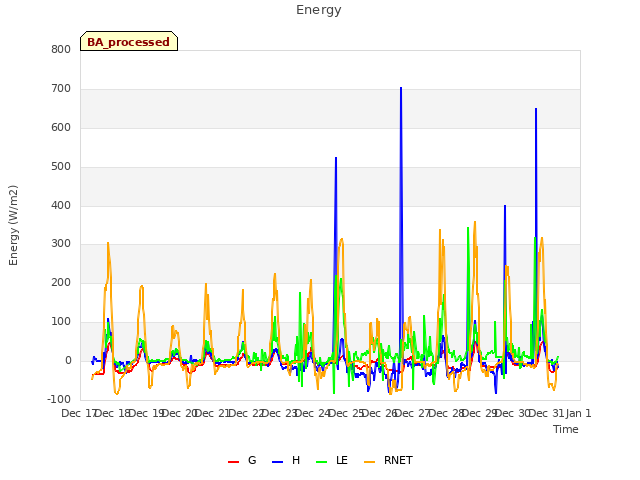Click the BA_processed label box
Viewport: 640px width, 480px height.
coord(129,41)
